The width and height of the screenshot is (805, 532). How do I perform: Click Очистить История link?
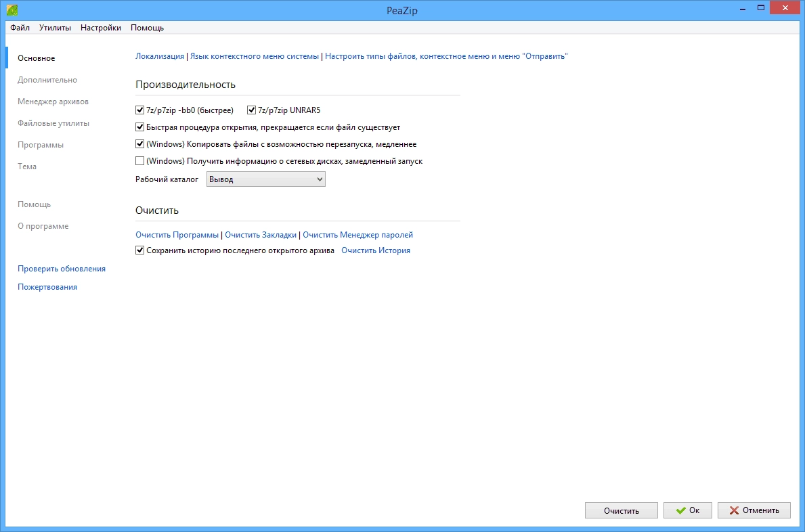coord(376,250)
